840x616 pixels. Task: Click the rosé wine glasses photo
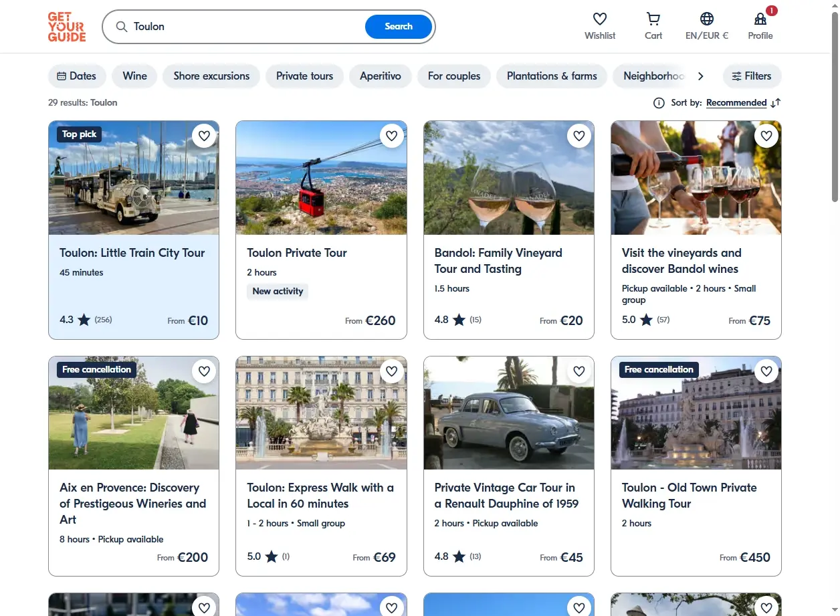click(x=509, y=178)
